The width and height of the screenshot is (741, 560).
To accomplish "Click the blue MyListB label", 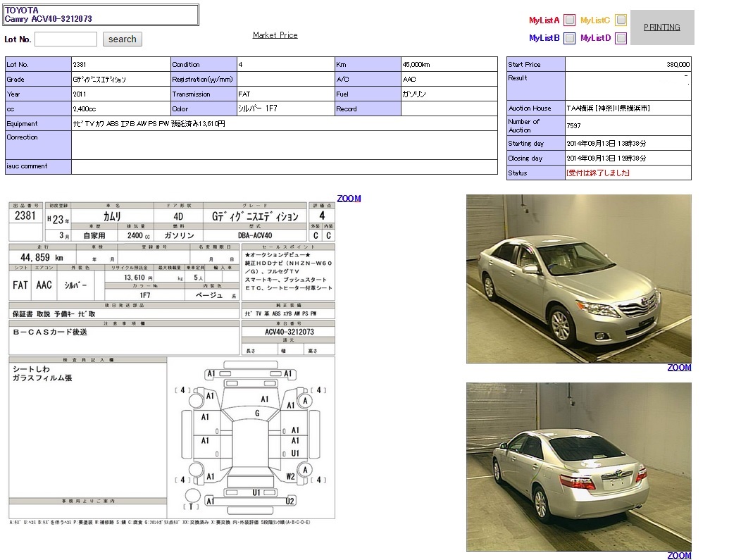I will [x=544, y=38].
